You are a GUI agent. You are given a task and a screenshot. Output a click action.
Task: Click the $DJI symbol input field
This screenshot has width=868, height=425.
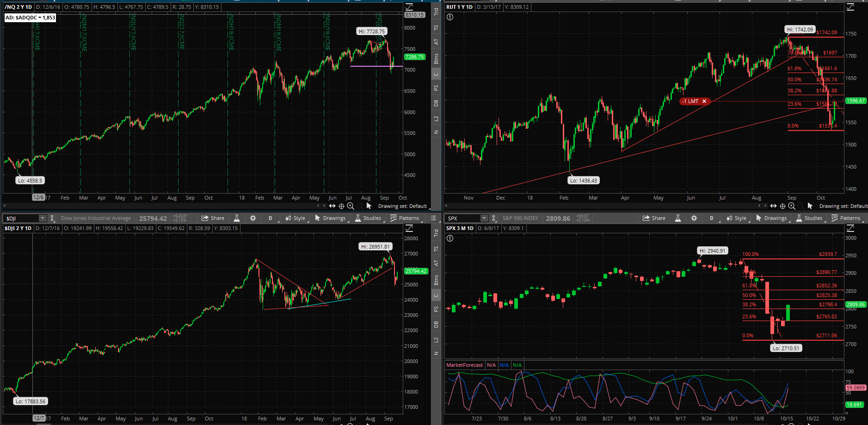21,218
